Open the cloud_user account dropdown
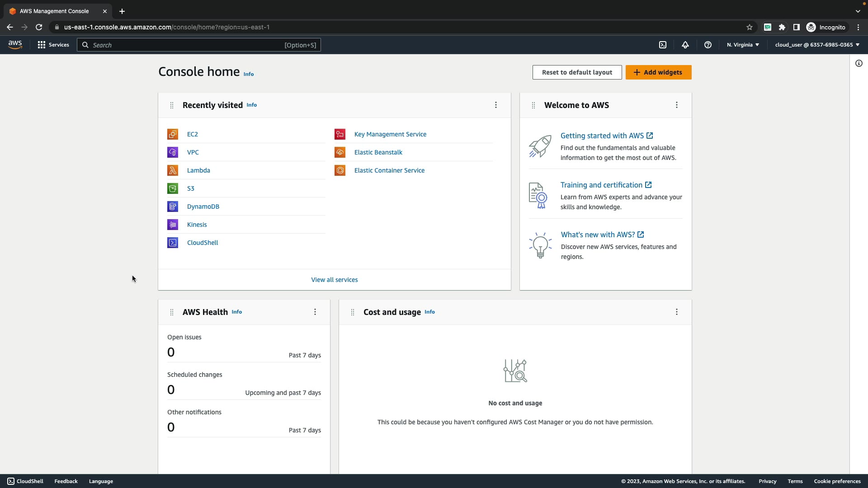 (x=817, y=45)
